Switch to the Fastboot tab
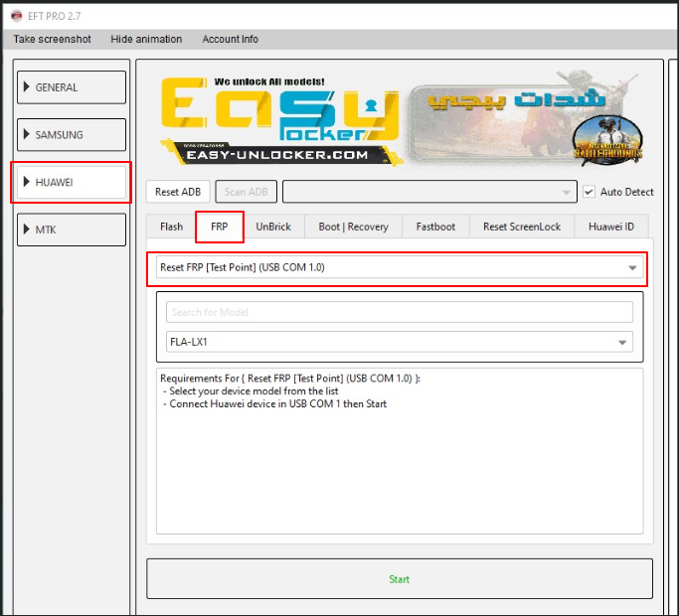 435,227
